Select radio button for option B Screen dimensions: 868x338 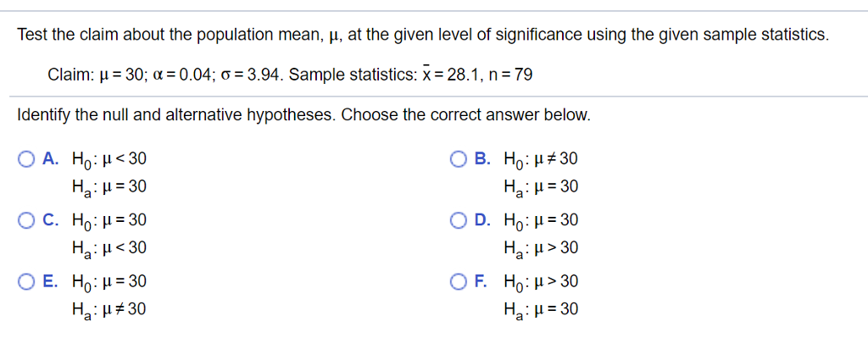click(459, 159)
